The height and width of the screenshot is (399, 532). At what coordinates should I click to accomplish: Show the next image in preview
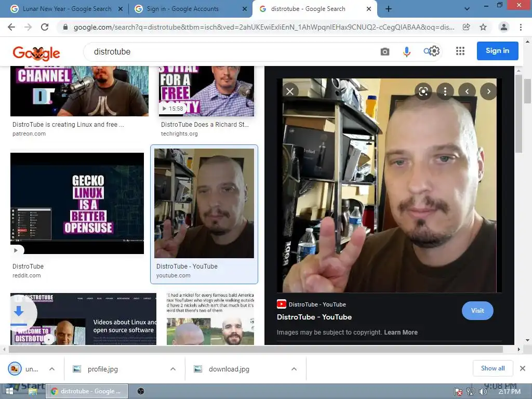[488, 91]
